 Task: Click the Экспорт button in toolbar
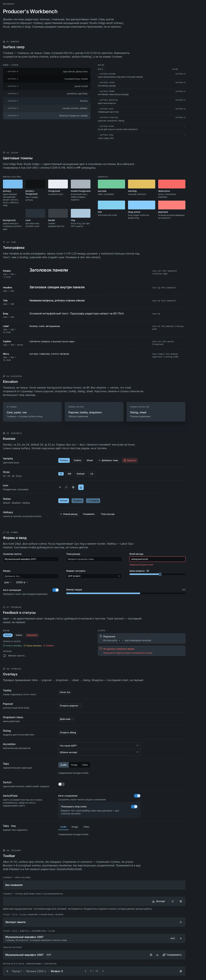pos(158,901)
